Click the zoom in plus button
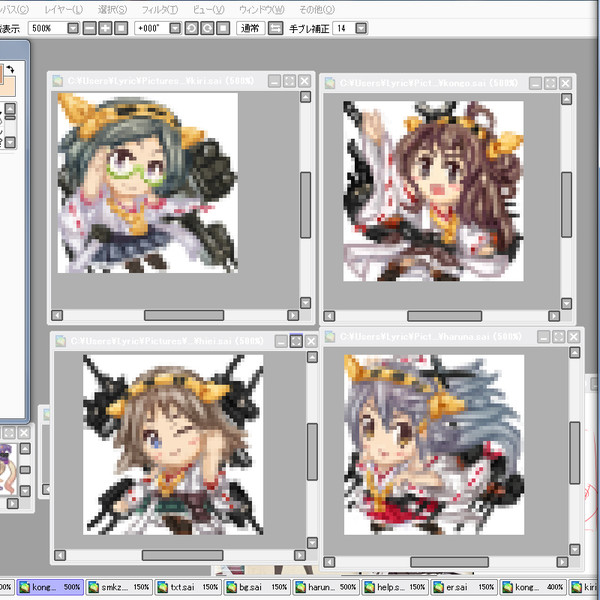Screen dimensions: 600x600 (105, 28)
